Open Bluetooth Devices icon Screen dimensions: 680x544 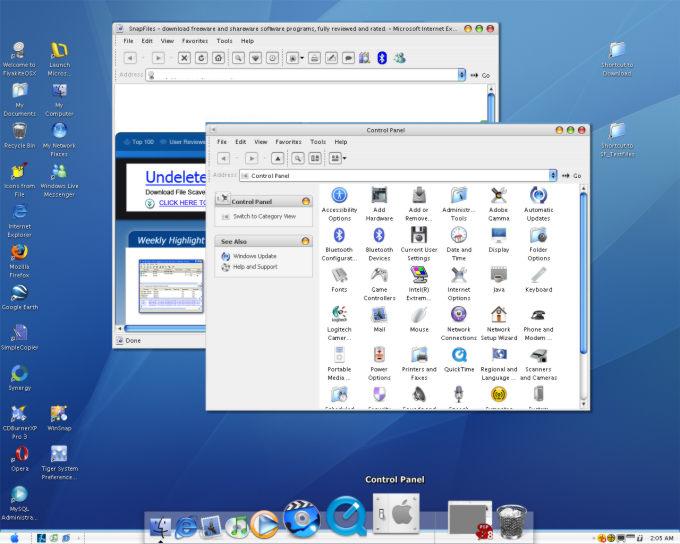(379, 244)
